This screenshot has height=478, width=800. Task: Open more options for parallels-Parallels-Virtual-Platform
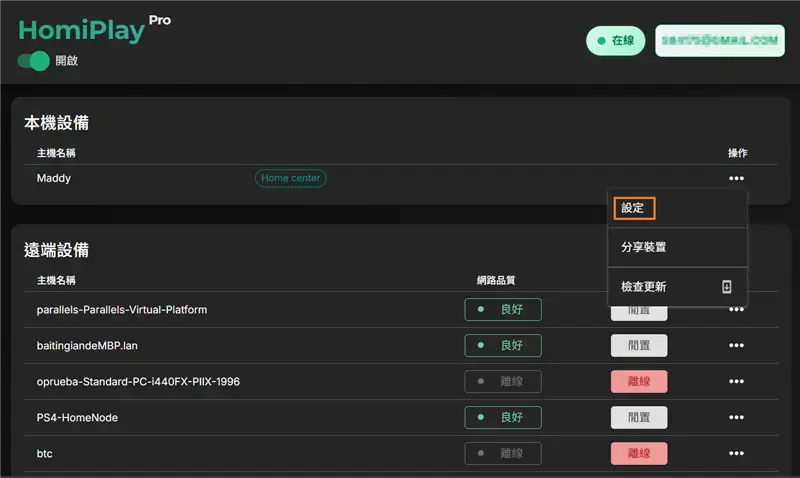(x=736, y=310)
